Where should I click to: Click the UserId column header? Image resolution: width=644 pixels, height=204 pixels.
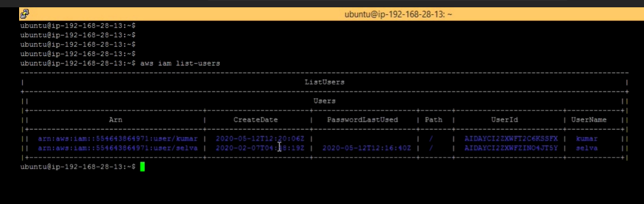[505, 120]
